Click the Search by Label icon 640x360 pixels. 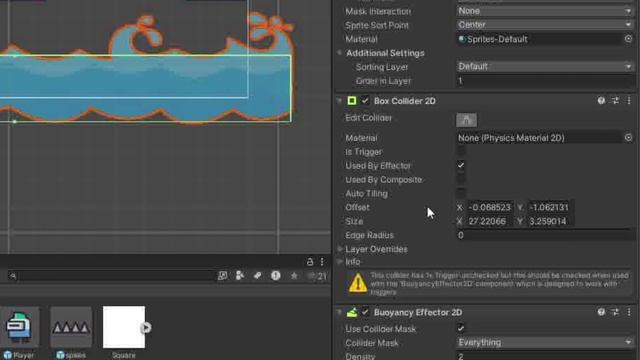click(258, 276)
